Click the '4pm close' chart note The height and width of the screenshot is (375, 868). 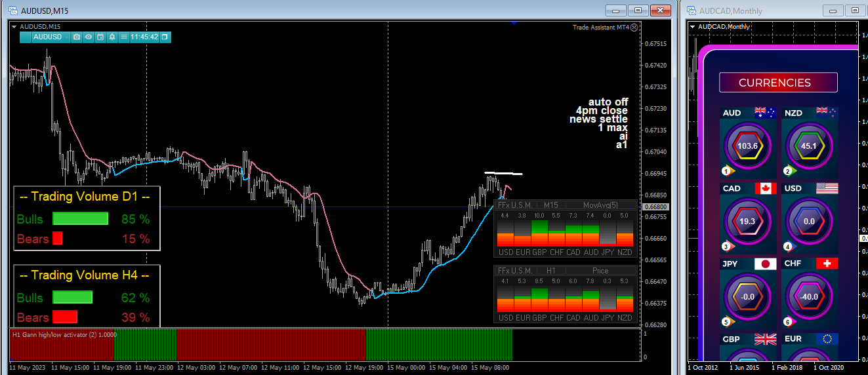pos(602,111)
